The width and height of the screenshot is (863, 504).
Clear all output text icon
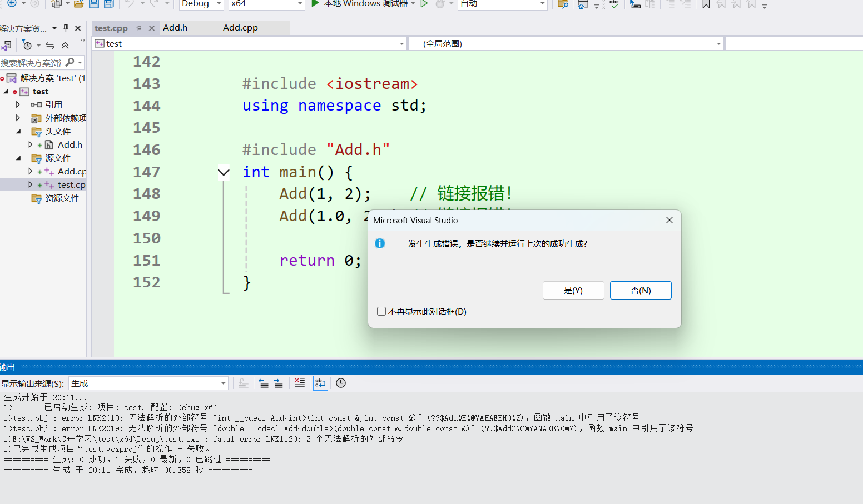(299, 382)
